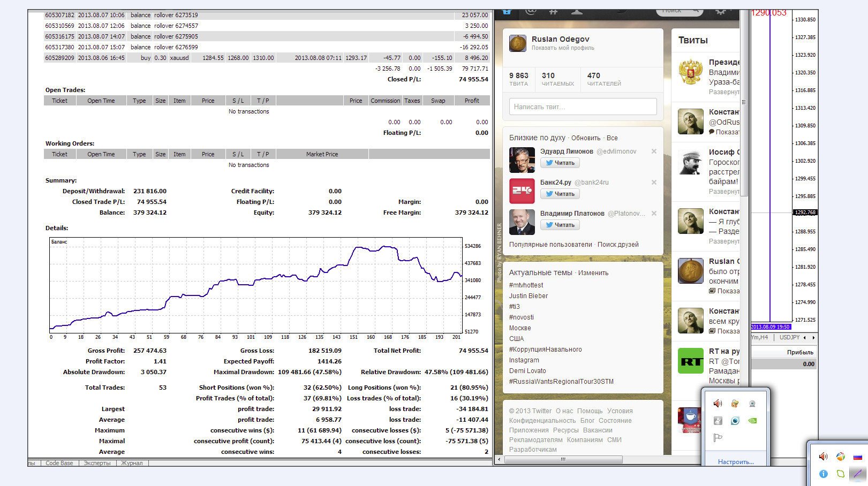Open the #RussiaWantsRegionalTour30STM topic
Viewport: 868px width, 486px height.
561,382
